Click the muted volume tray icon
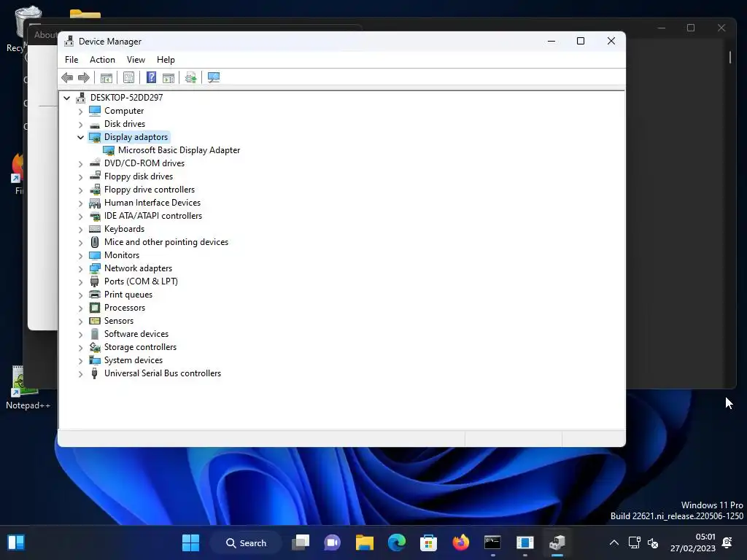Viewport: 747px width, 560px height. coord(653,542)
